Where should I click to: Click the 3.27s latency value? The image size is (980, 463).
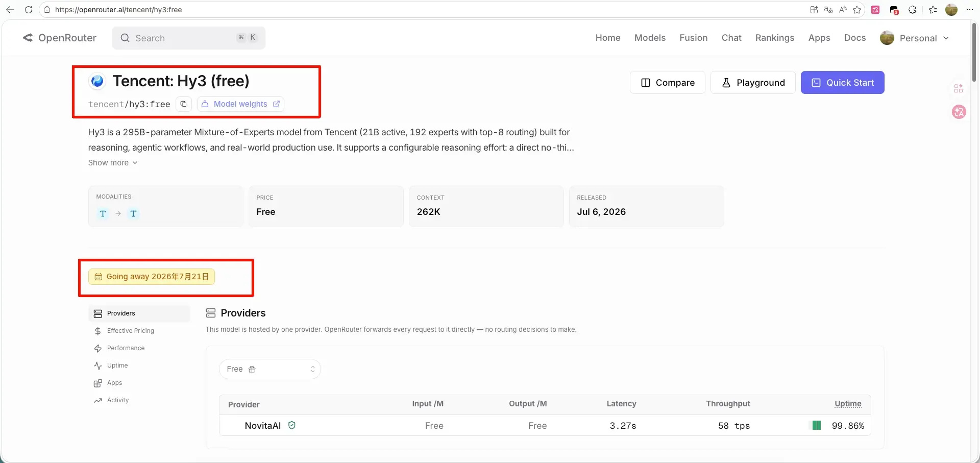click(623, 426)
